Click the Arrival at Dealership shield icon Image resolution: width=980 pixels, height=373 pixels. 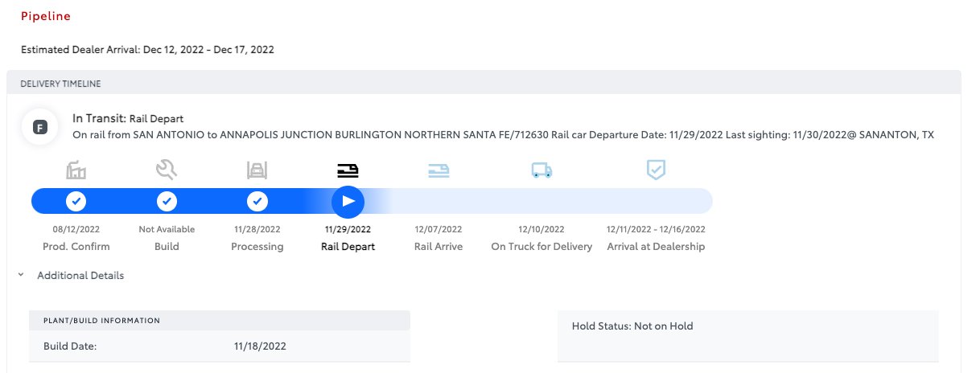[657, 170]
